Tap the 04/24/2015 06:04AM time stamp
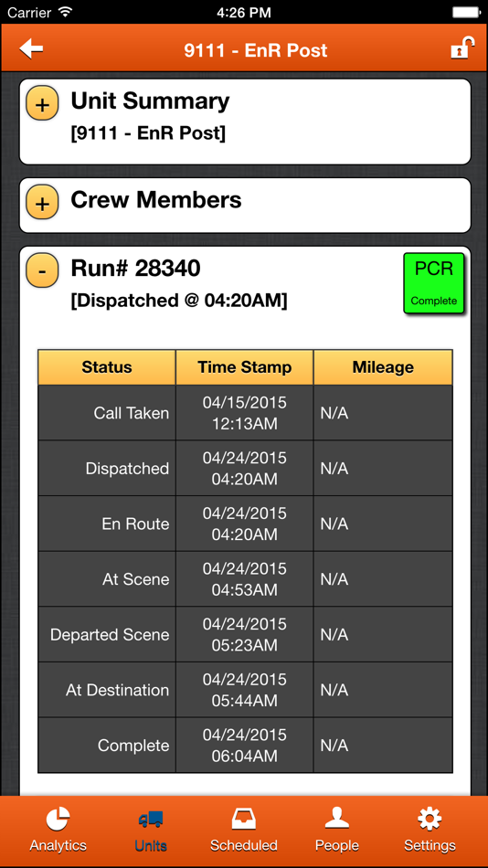This screenshot has width=488, height=868. [x=245, y=745]
